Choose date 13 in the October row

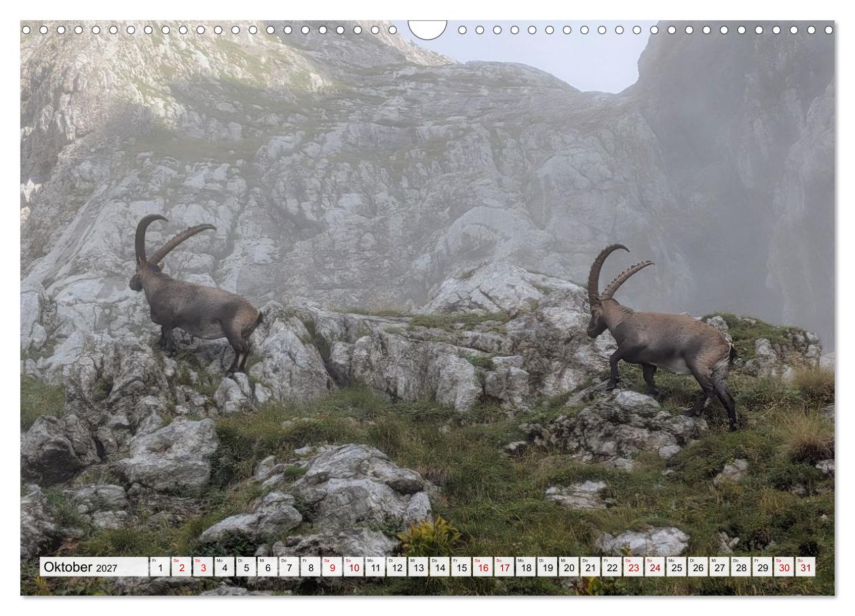[x=418, y=567]
